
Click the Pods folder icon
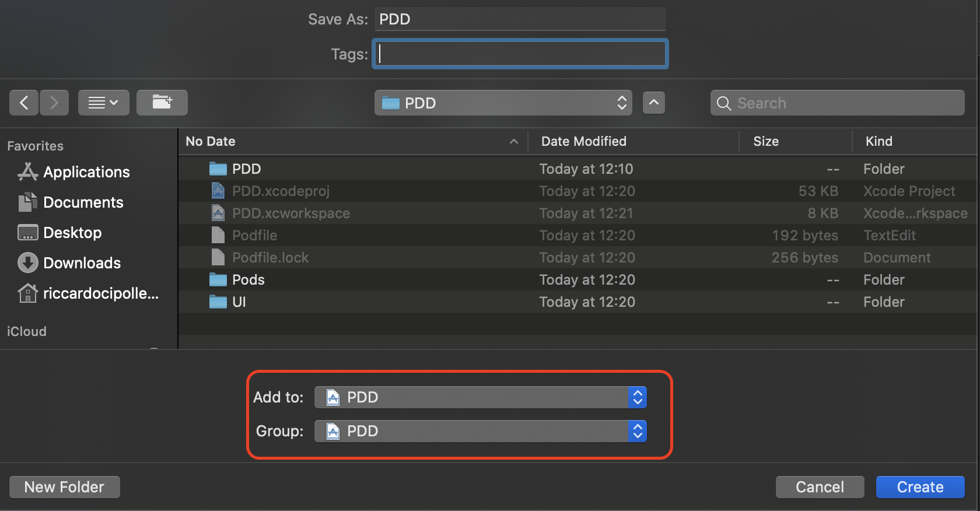coord(218,279)
